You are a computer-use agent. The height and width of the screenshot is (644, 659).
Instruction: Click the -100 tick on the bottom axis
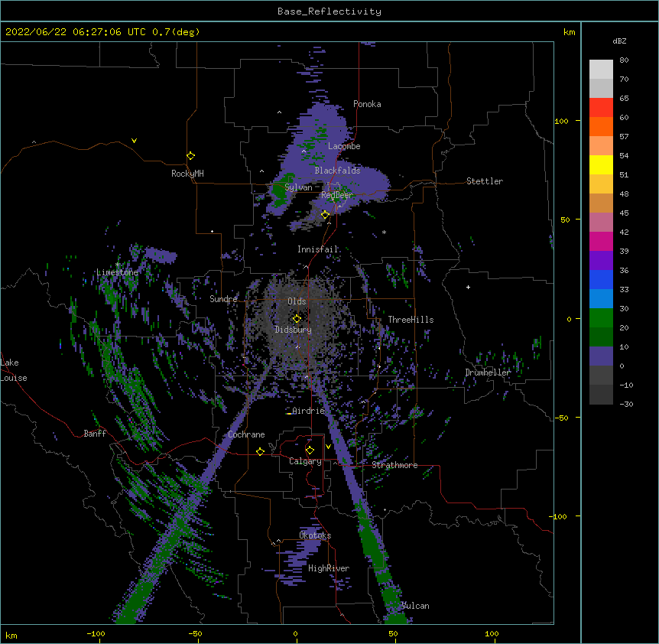(x=96, y=633)
